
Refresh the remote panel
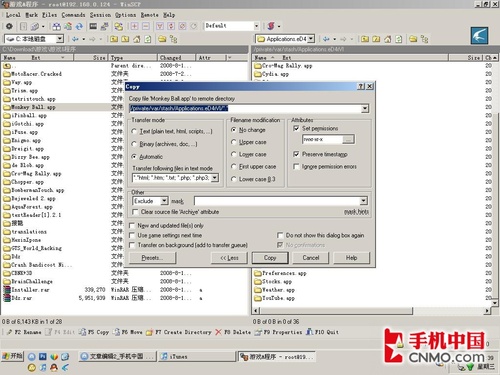(399, 39)
